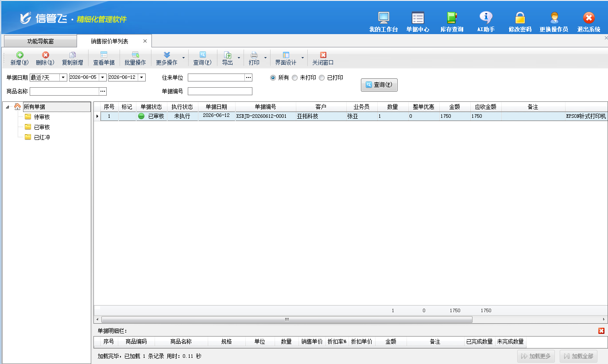608x364 pixels.
Task: Click the 商品名称 input field
Action: (65, 91)
